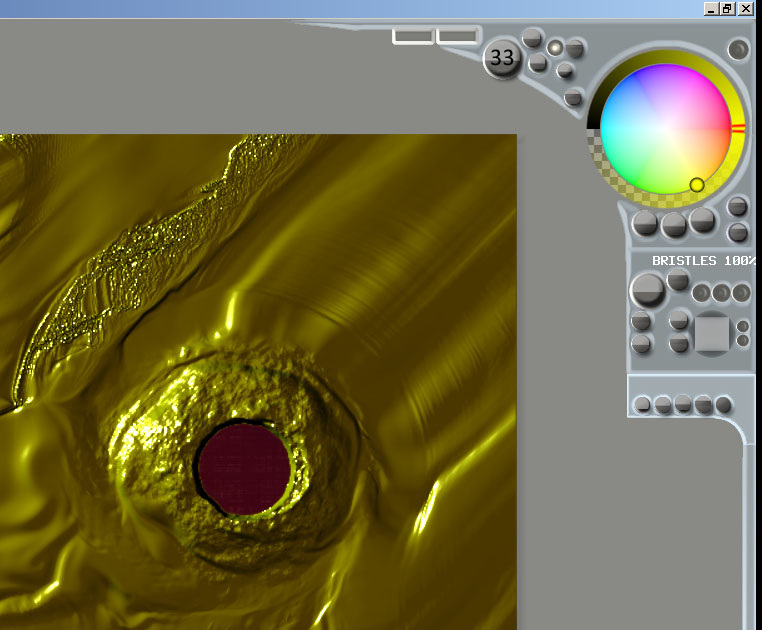Viewport: 762px width, 630px height.
Task: Click the leftmost of three knobs under the color wheel
Action: 645,225
